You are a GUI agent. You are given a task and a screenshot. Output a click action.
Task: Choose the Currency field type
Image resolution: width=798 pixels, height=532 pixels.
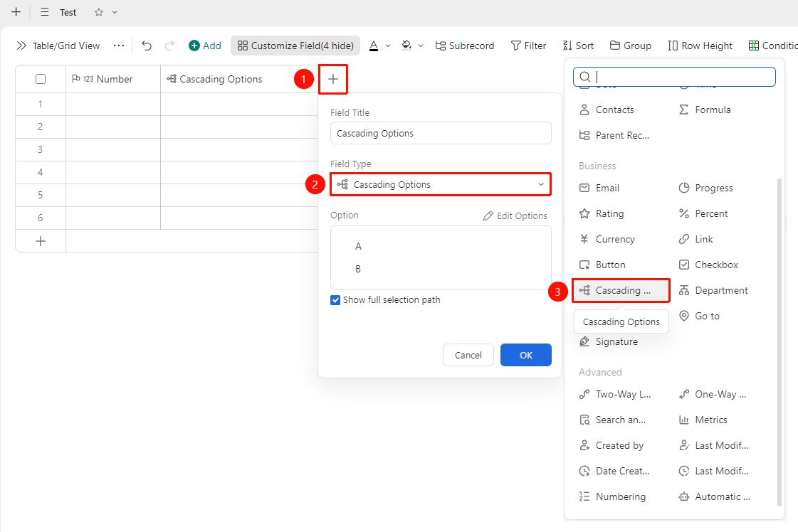[607, 239]
